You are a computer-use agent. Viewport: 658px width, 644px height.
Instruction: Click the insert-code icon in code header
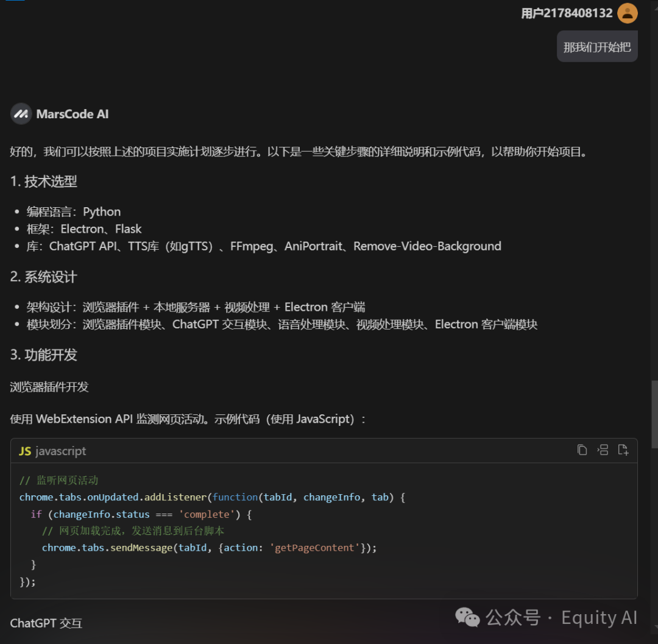click(603, 450)
